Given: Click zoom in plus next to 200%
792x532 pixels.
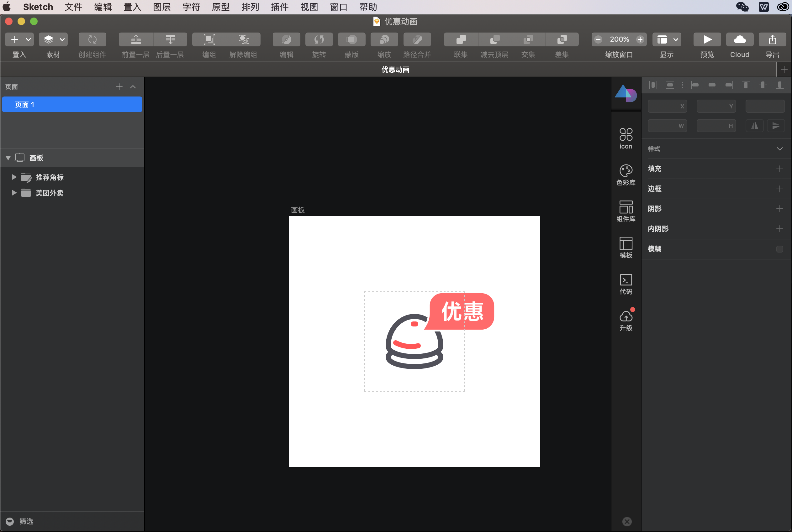Looking at the screenshot, I should 640,39.
